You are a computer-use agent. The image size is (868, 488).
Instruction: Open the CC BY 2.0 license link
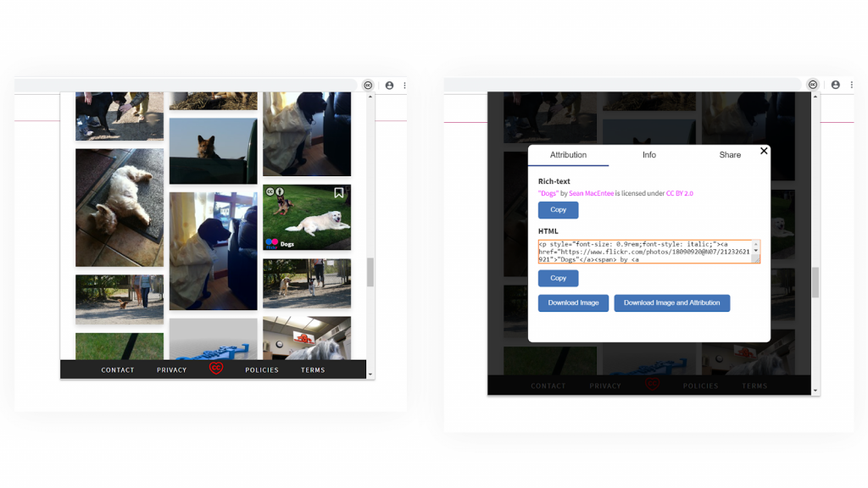click(x=678, y=192)
